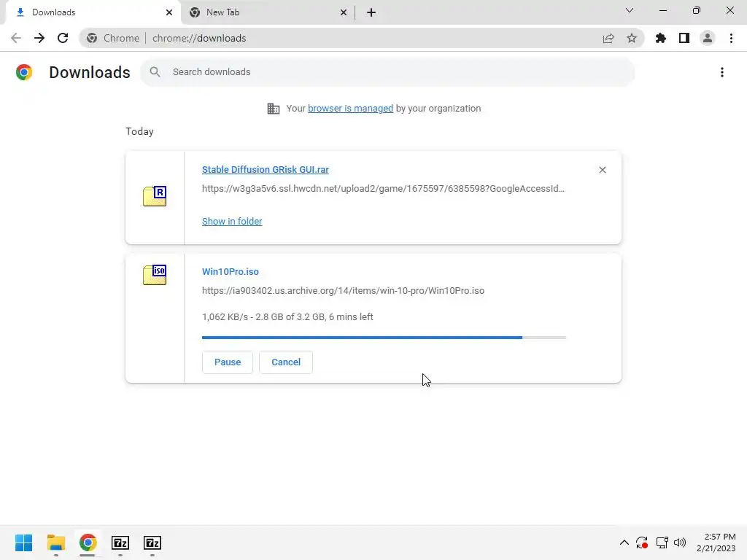Bookmark this tab with the star icon

pos(632,38)
